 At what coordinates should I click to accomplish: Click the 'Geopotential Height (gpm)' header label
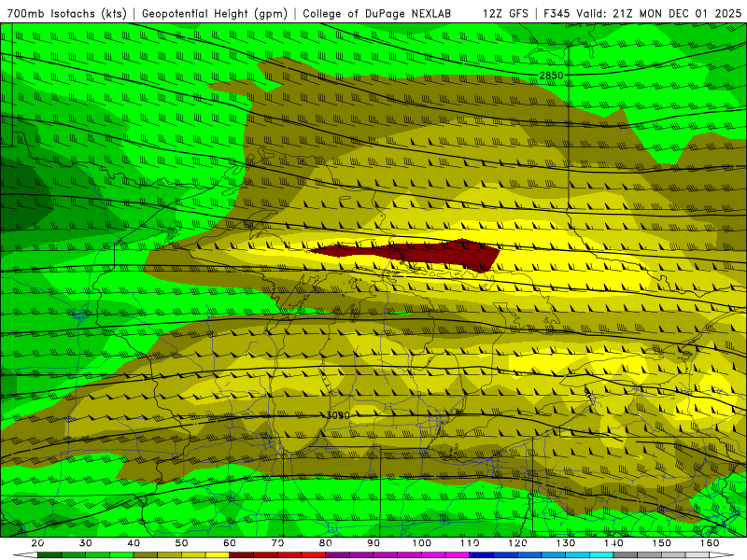point(215,13)
